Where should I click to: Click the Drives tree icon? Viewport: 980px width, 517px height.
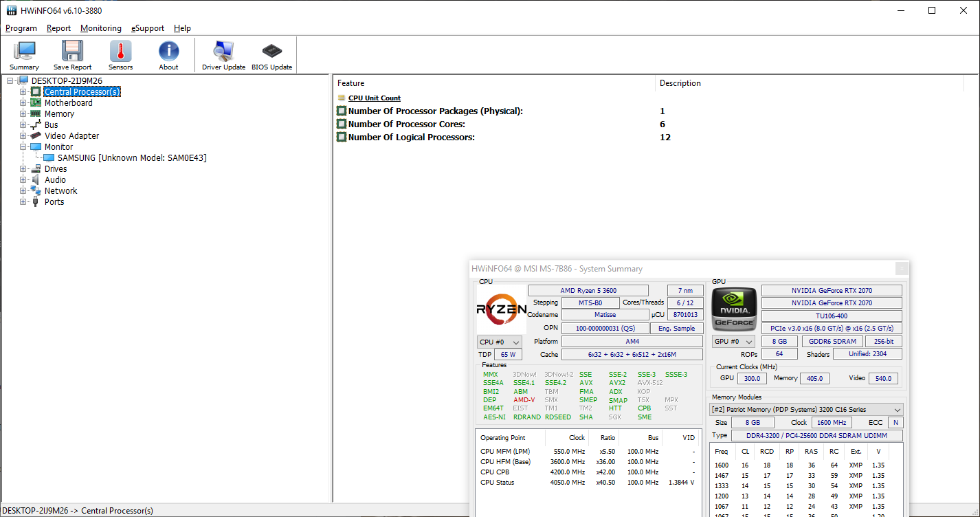[x=36, y=168]
